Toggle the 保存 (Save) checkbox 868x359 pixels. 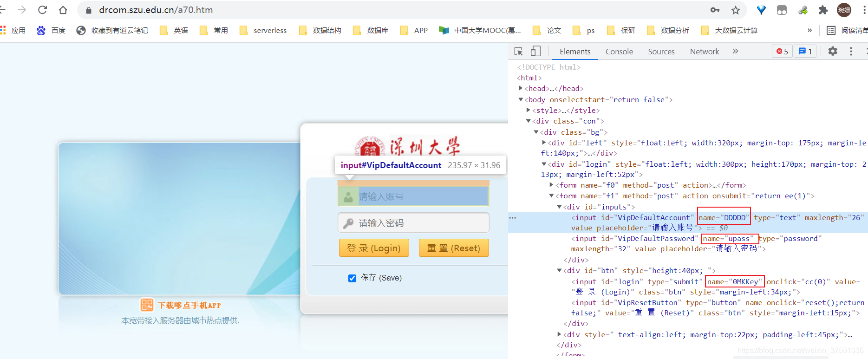coord(352,278)
